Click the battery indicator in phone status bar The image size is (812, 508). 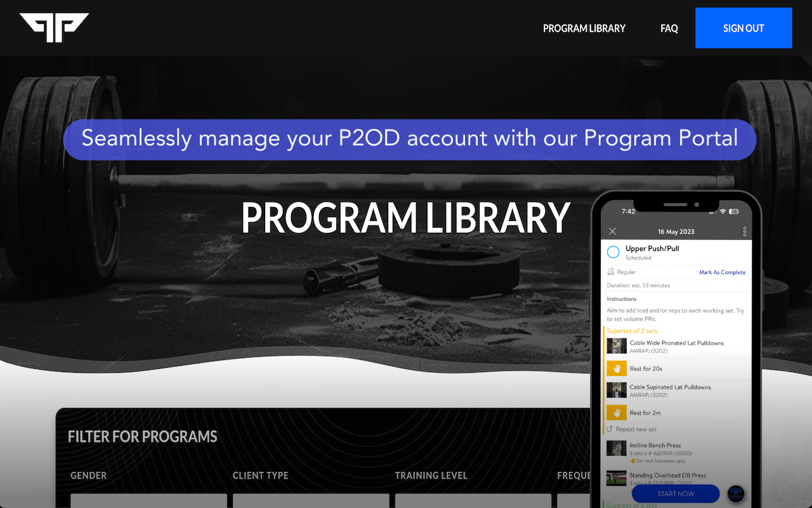[734, 211]
